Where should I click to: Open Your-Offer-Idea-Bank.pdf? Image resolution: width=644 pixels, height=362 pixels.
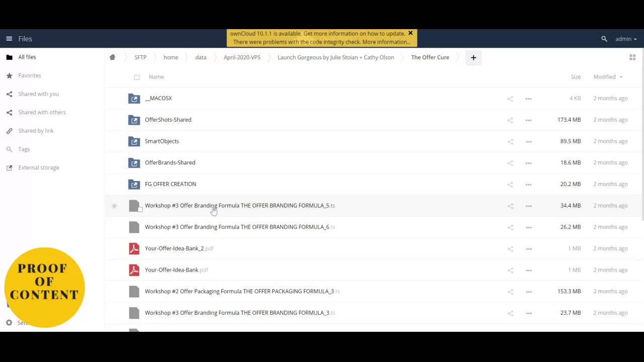(177, 270)
